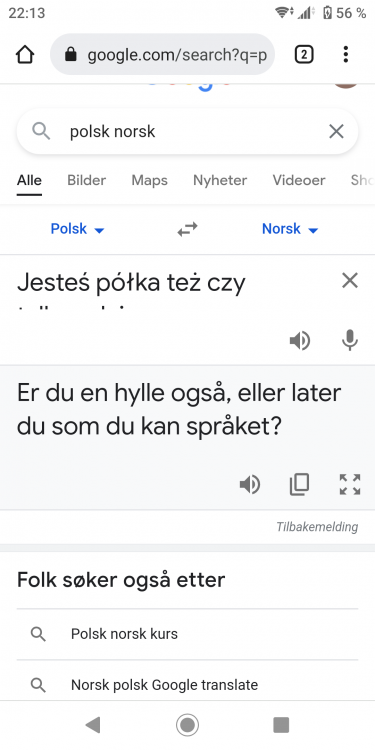Play audio of the Norwegian translation
This screenshot has width=375, height=750.
point(250,485)
